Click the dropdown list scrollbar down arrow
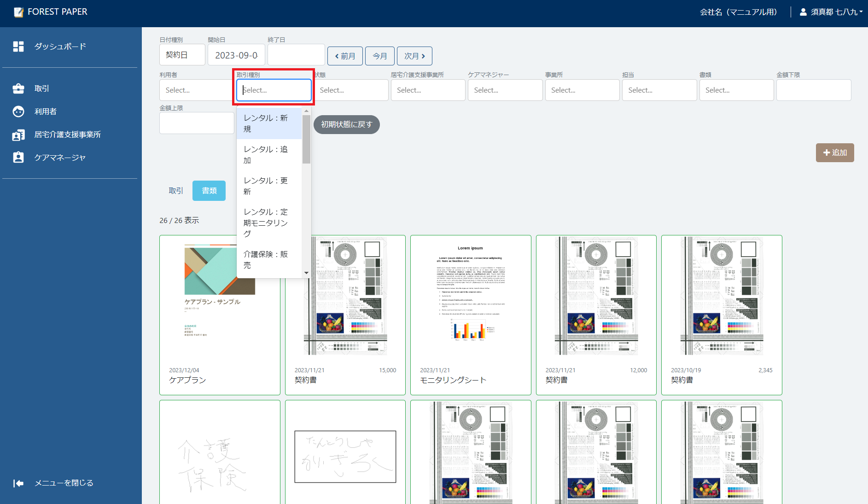868x504 pixels. (306, 273)
